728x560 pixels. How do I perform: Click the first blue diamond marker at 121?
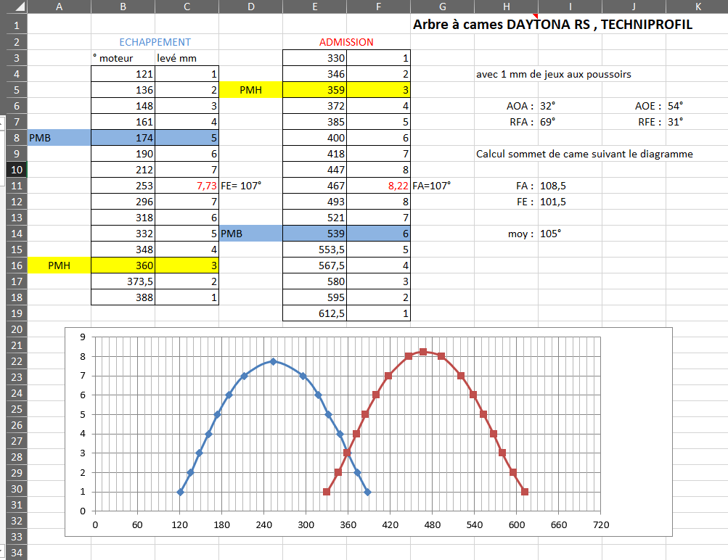(x=180, y=492)
